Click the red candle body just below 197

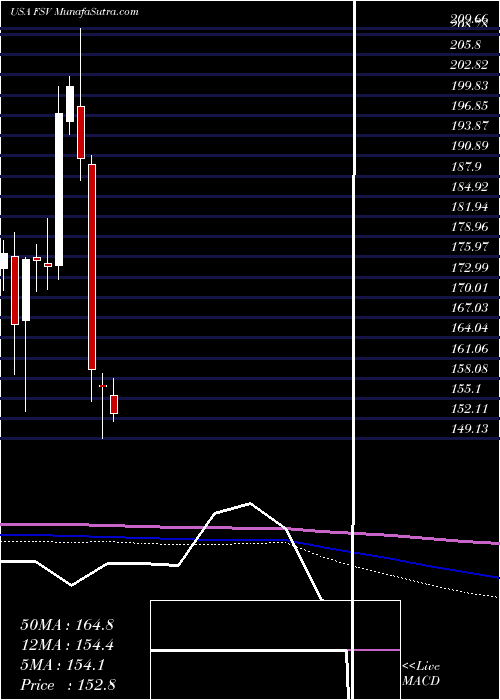point(81,132)
